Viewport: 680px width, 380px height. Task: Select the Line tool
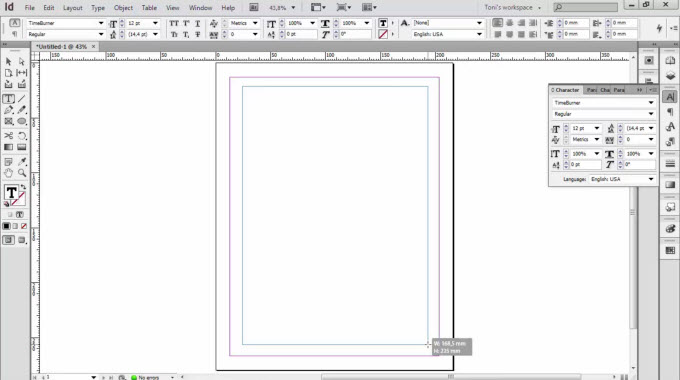pos(22,99)
